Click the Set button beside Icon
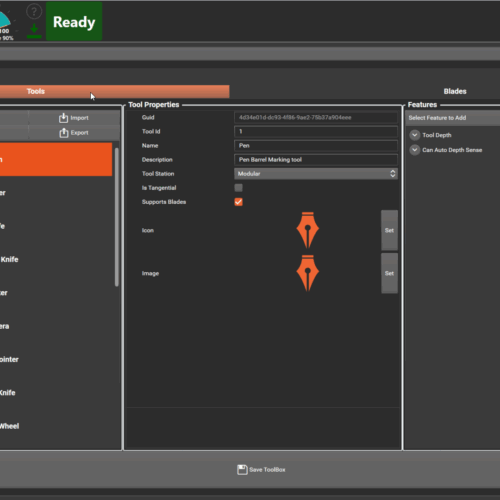This screenshot has width=500, height=500. click(389, 230)
